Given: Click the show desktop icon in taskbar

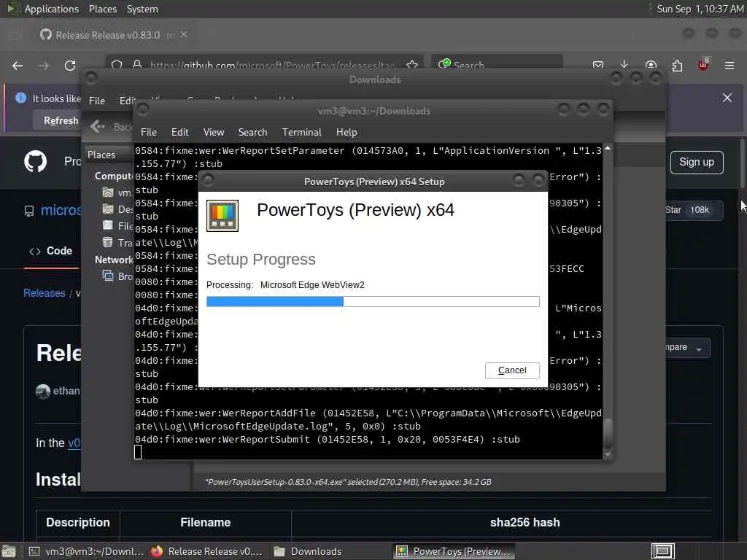Looking at the screenshot, I should coord(9,551).
